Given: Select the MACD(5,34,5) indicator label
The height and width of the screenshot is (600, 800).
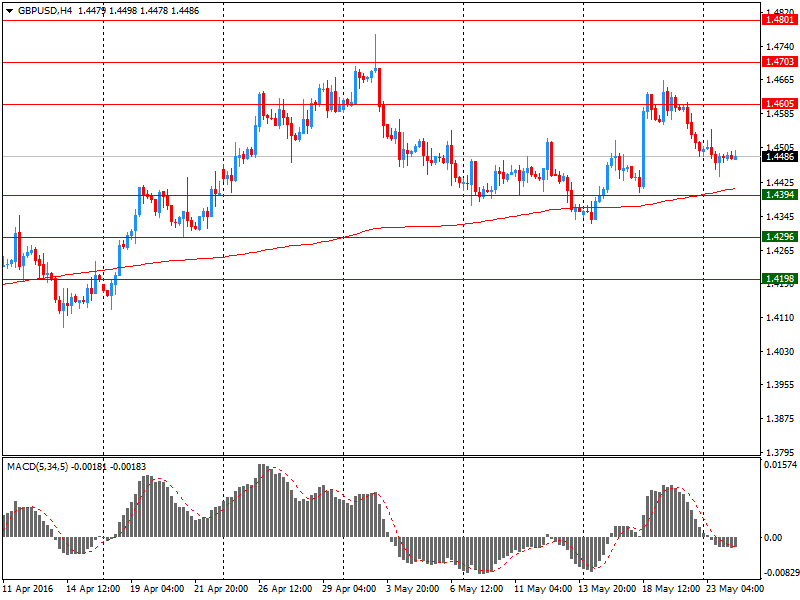Looking at the screenshot, I should coord(37,466).
